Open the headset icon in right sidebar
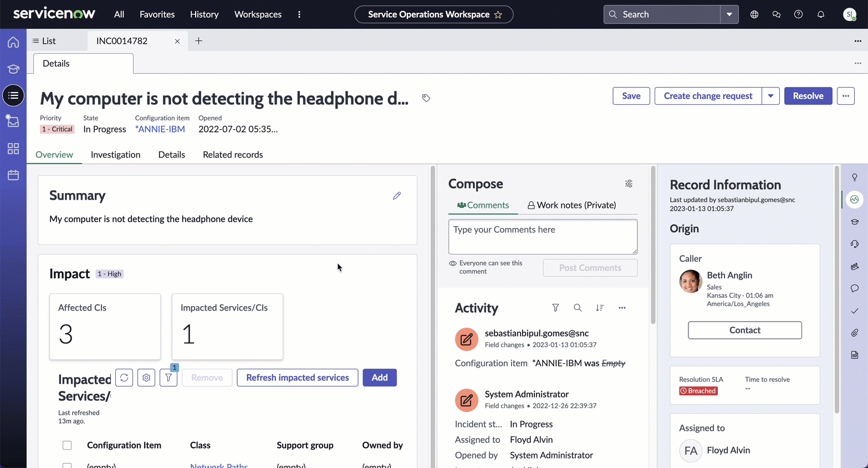This screenshot has width=868, height=468. 855,244
